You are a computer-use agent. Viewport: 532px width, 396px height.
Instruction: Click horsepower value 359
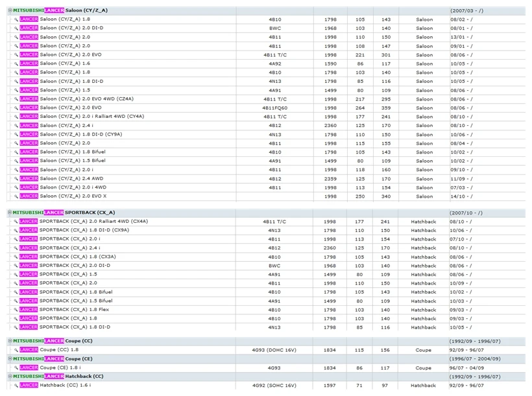(x=386, y=108)
